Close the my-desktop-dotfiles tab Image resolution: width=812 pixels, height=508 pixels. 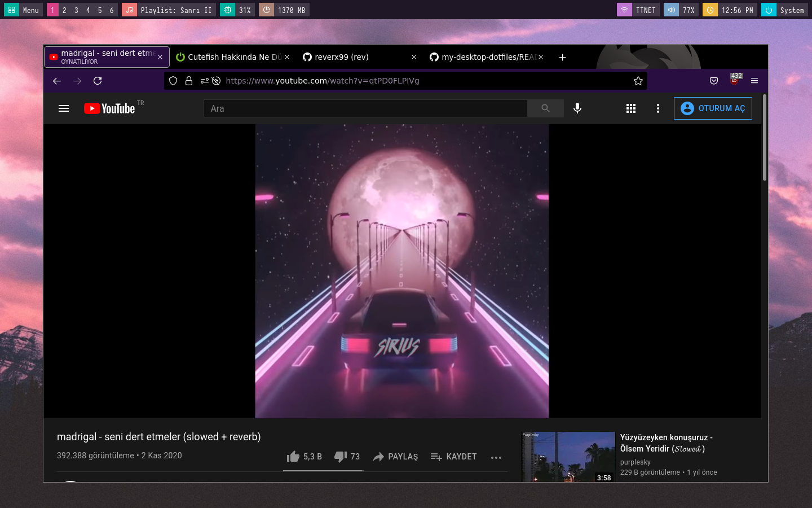coord(541,57)
